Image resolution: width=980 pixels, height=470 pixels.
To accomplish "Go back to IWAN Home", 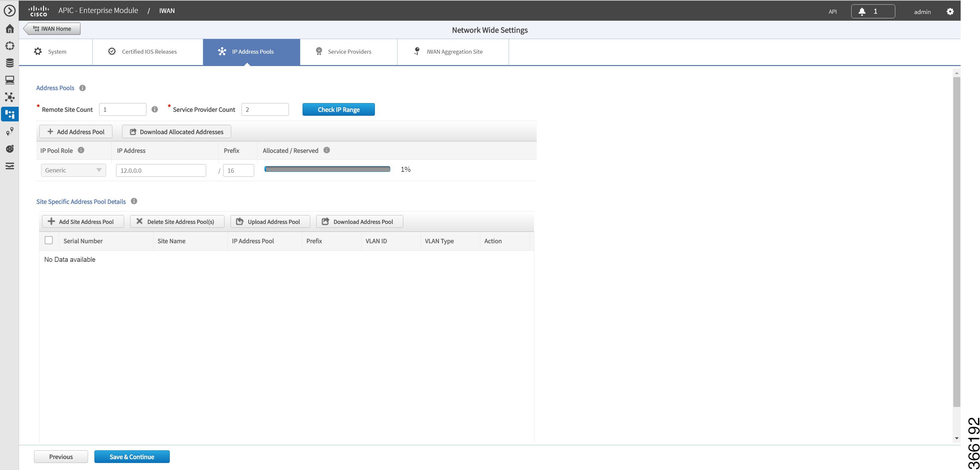I will coord(52,29).
